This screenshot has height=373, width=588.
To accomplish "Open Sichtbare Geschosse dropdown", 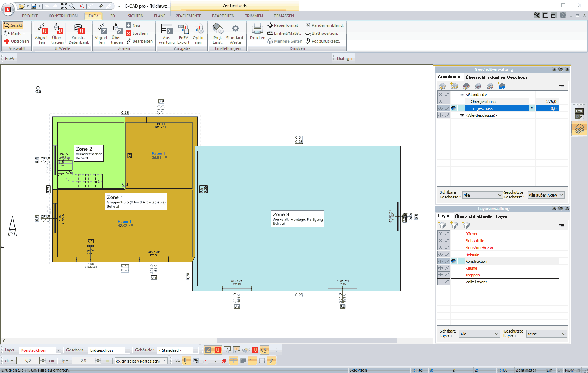I will (x=482, y=195).
